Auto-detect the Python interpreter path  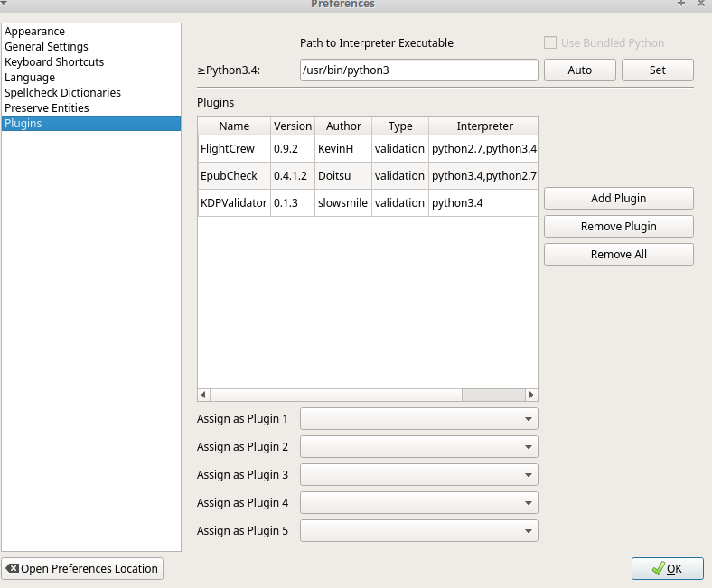click(580, 70)
